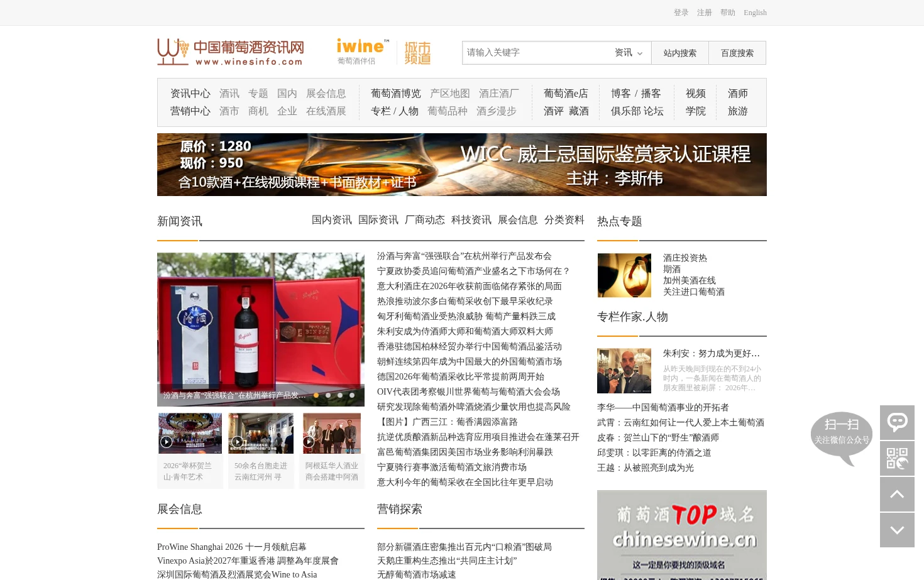Expand the 资讯 search category dropdown
This screenshot has width=924, height=580.
(x=629, y=53)
